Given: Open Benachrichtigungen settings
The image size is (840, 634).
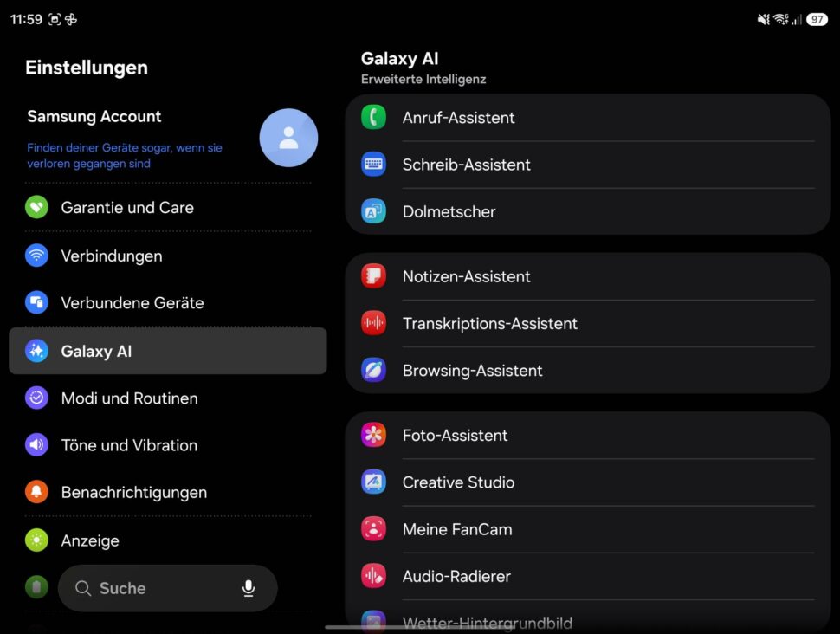Looking at the screenshot, I should click(168, 491).
